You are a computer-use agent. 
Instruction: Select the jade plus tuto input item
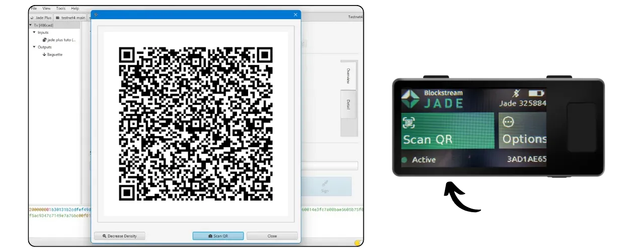pos(59,40)
